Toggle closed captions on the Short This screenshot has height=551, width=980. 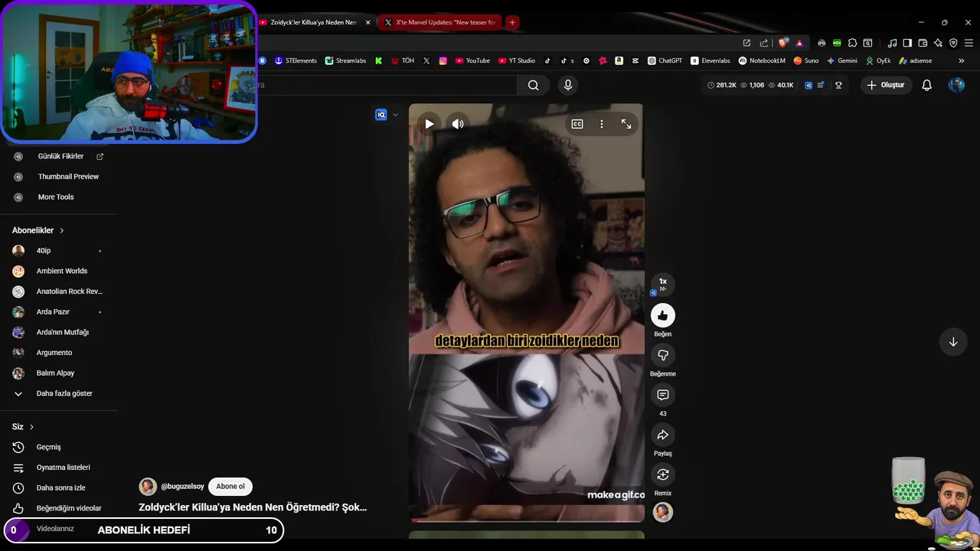coord(577,124)
